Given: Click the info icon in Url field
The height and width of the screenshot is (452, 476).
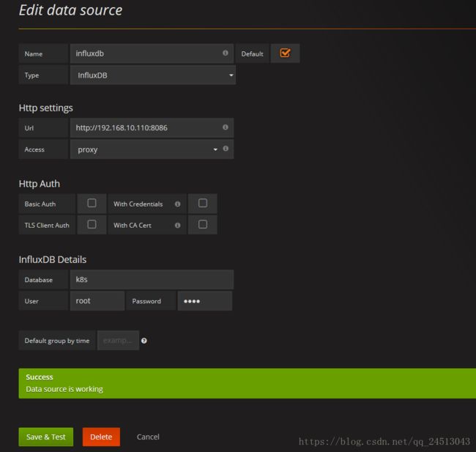Looking at the screenshot, I should [x=226, y=127].
